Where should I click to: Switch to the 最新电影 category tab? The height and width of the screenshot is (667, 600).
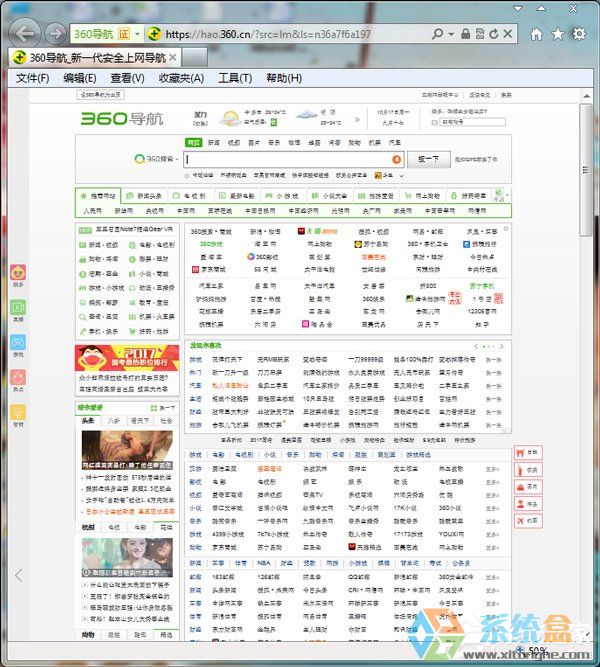click(237, 196)
